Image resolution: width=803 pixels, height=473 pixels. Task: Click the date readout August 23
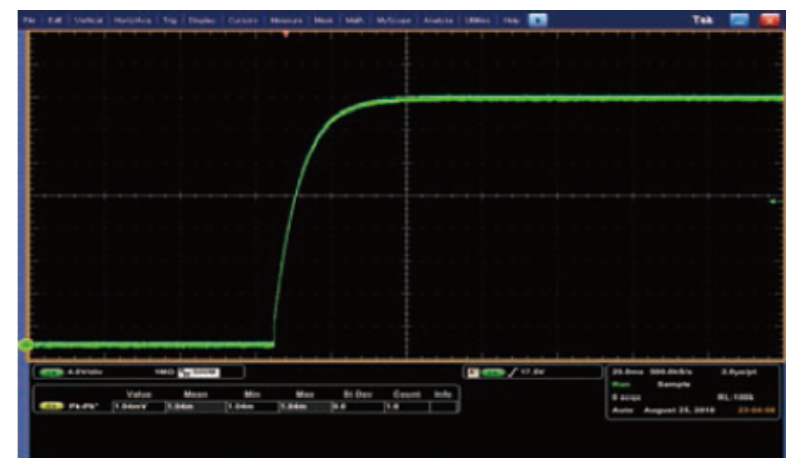[x=679, y=410]
